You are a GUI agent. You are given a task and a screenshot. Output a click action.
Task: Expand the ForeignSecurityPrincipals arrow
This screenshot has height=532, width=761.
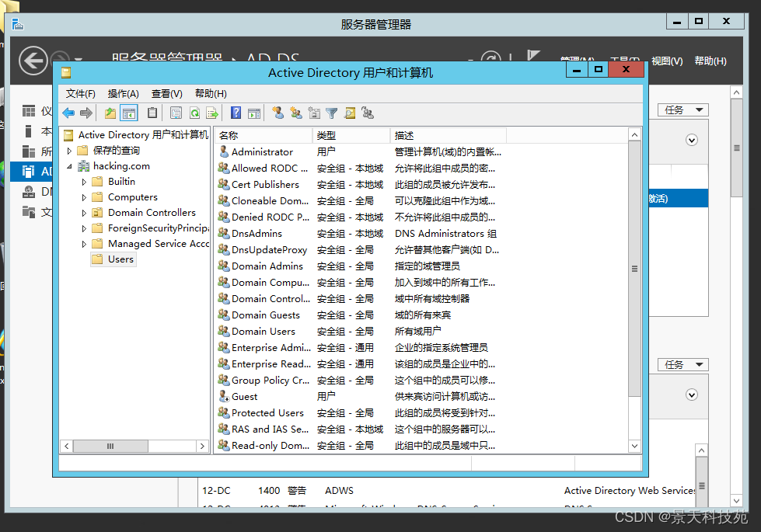click(x=84, y=228)
